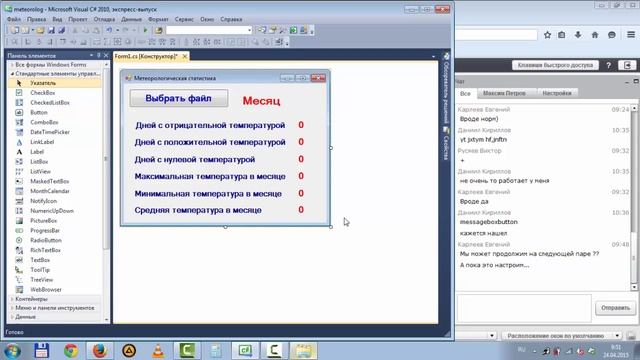Screen dimensions: 640x360
Task: Select the CheckBox toolbox item
Action: [x=42, y=93]
